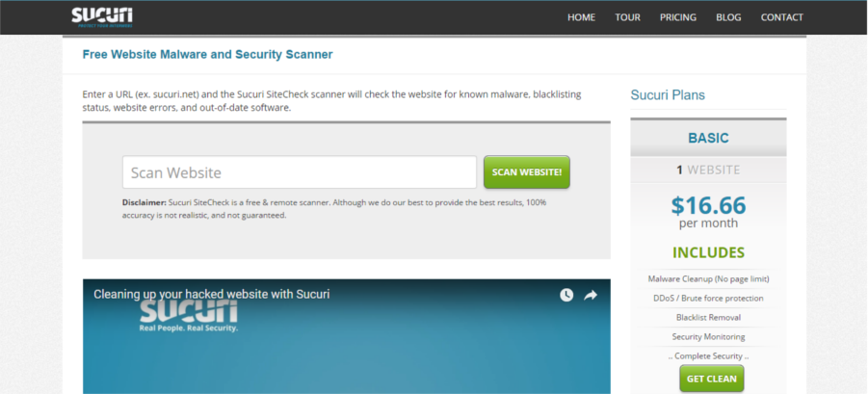Screen dimensions: 868x394
Task: Open the BLOG menu link
Action: 728,17
